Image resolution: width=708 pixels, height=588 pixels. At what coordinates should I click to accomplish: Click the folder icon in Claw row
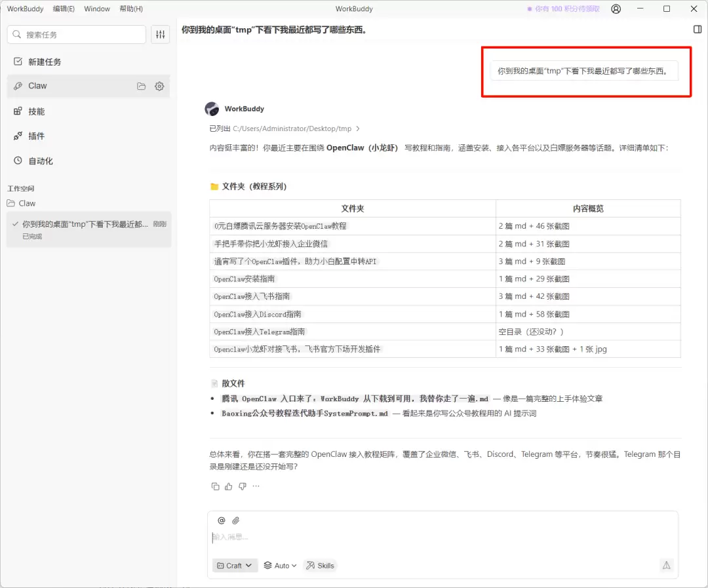(141, 86)
